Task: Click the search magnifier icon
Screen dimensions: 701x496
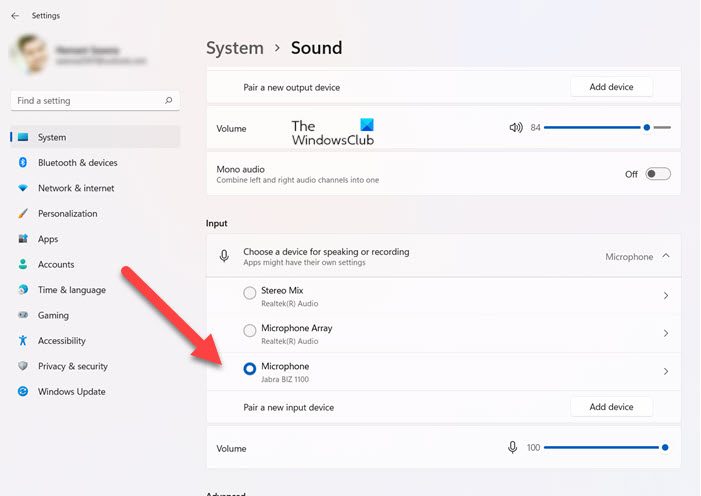Action: pos(169,101)
